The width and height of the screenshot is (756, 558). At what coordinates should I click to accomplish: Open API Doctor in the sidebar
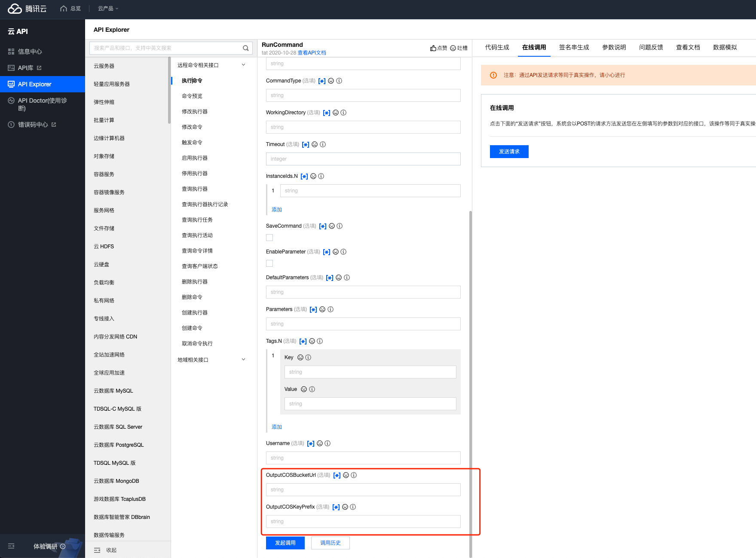coord(43,104)
